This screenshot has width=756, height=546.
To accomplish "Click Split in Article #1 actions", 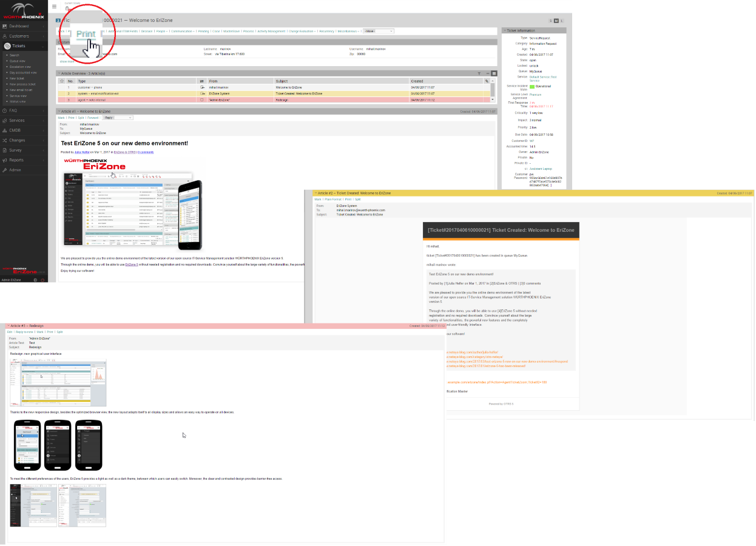I will (81, 118).
